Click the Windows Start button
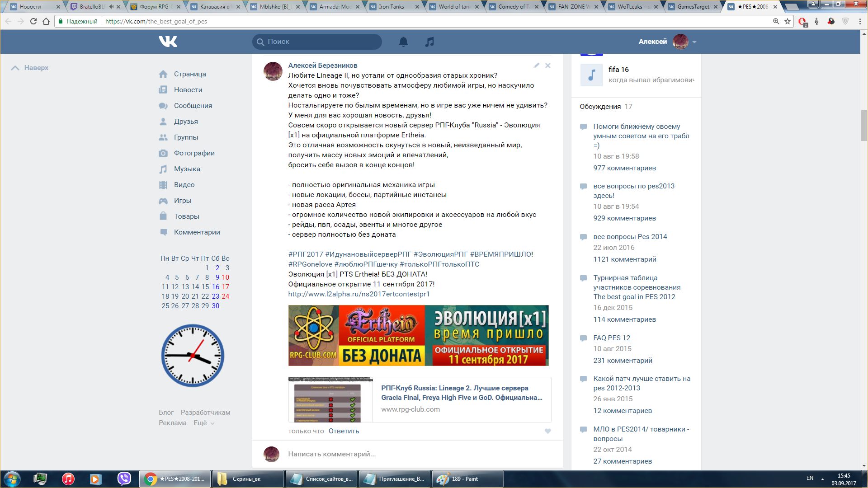 point(12,479)
